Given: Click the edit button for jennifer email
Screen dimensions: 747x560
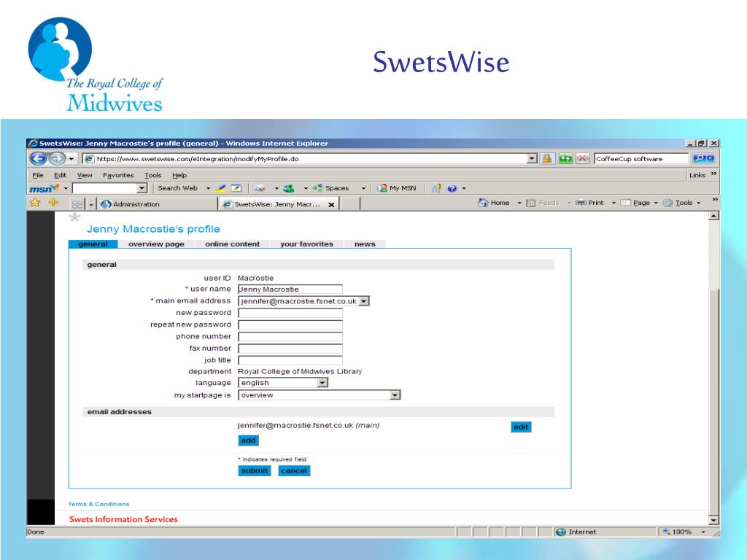Looking at the screenshot, I should tap(521, 427).
